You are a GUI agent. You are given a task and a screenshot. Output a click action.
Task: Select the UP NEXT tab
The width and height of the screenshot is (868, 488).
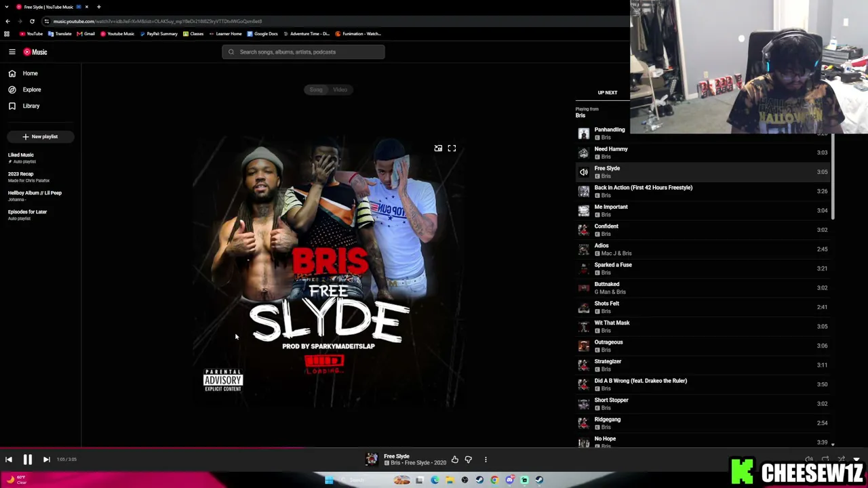(607, 93)
